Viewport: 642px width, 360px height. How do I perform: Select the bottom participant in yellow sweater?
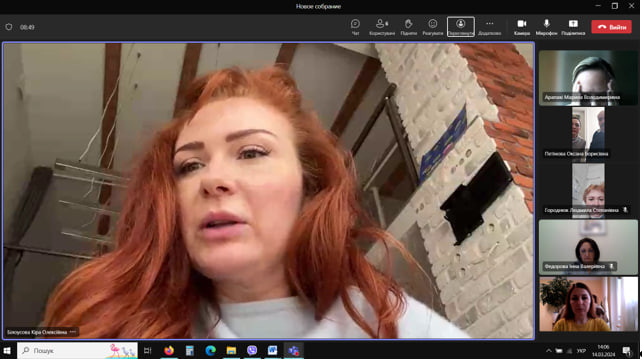pos(588,304)
